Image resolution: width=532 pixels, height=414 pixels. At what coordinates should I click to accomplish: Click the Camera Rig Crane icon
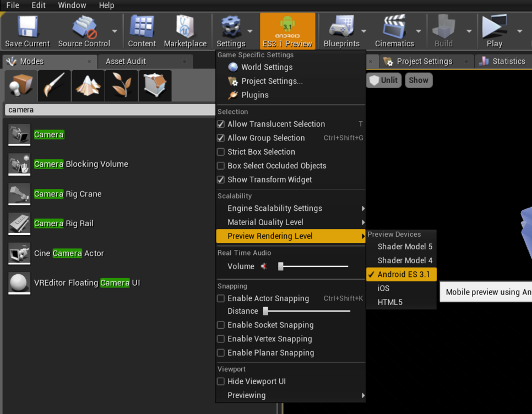19,194
